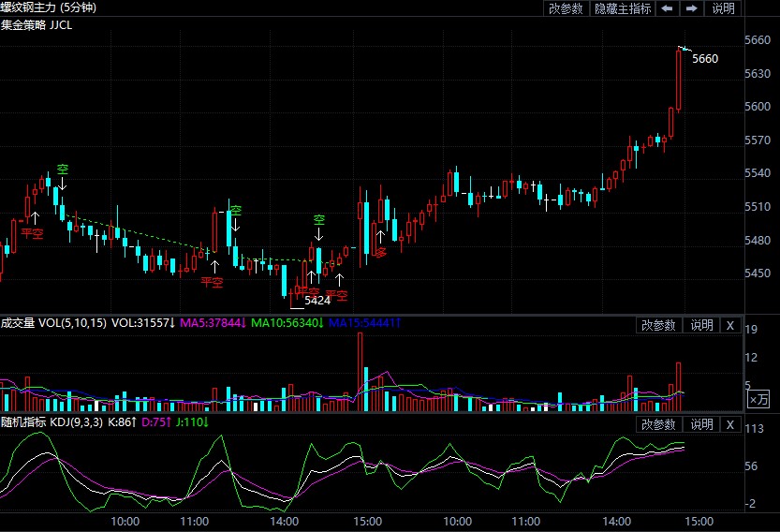Click the green 空 signal near 15:00
This screenshot has height=532, width=780.
click(x=319, y=220)
